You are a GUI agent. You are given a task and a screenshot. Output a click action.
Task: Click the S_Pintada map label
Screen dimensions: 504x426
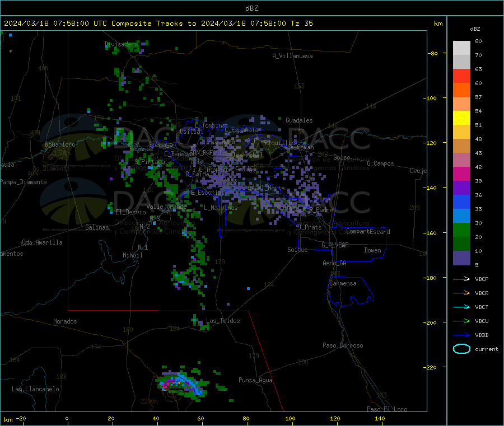(150, 162)
